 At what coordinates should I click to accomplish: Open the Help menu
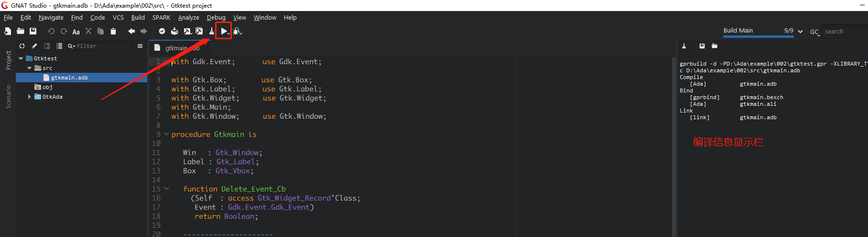pos(290,17)
